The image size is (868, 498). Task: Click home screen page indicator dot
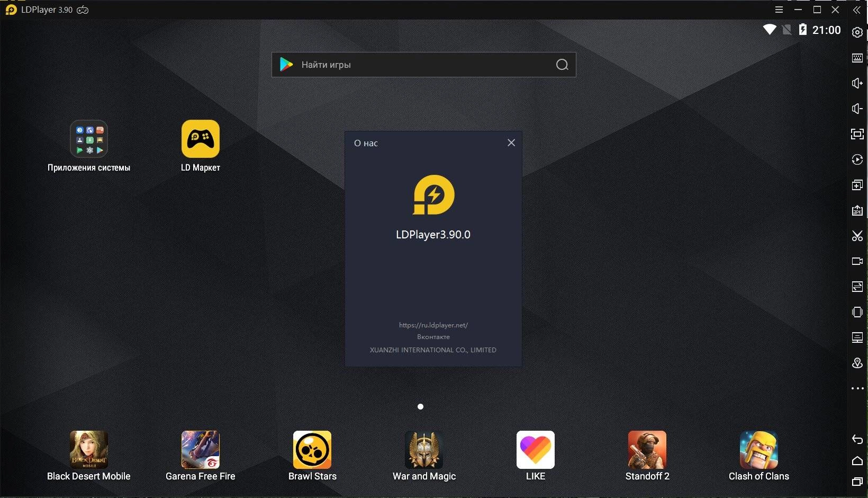pyautogui.click(x=420, y=407)
